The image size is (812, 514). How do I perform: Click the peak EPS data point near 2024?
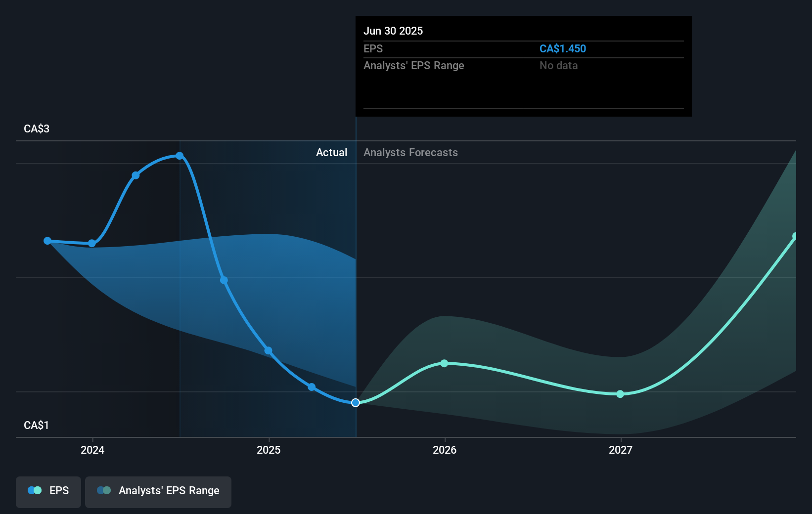tap(180, 156)
